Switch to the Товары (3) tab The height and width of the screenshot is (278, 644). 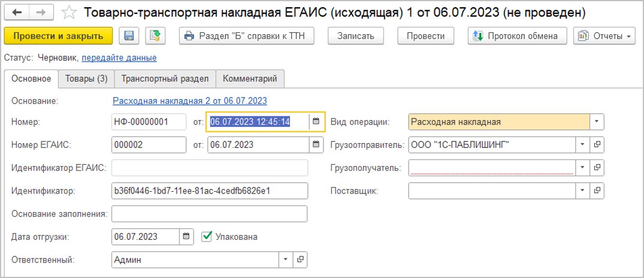[86, 78]
